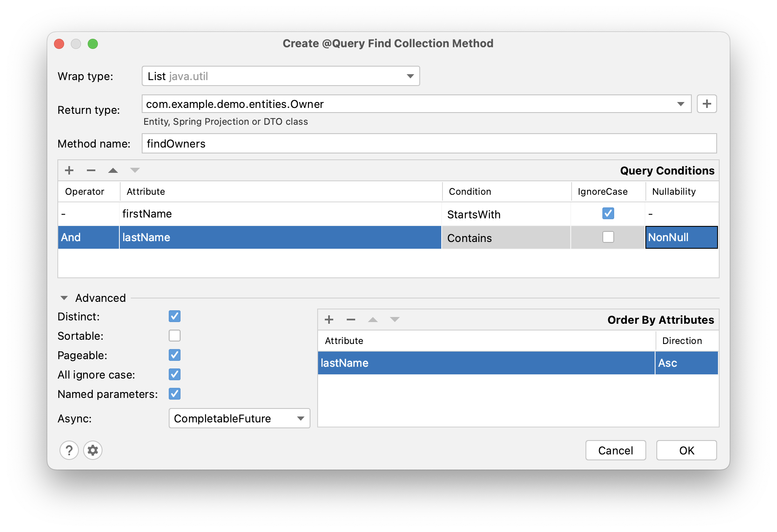Uncheck Named parameters
The width and height of the screenshot is (777, 532).
coord(174,394)
